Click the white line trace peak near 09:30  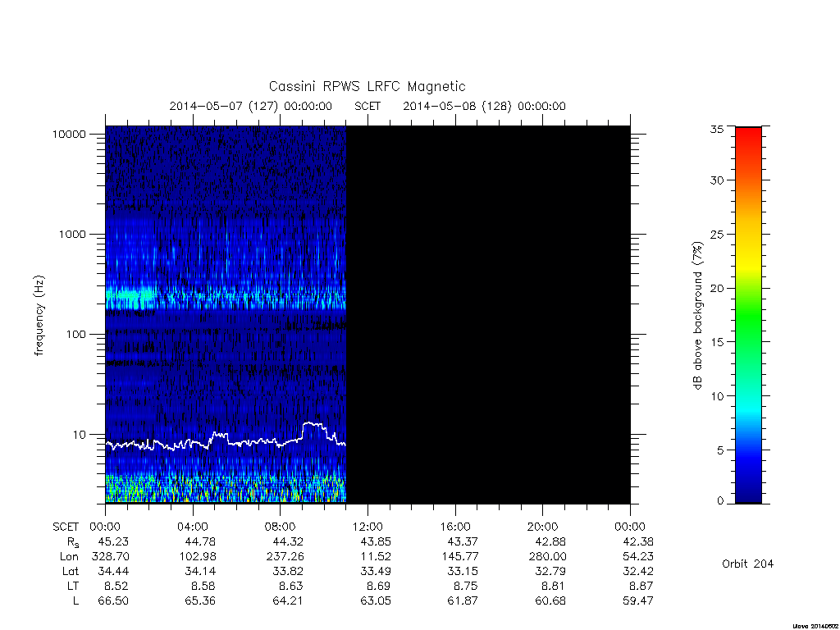coord(313,424)
